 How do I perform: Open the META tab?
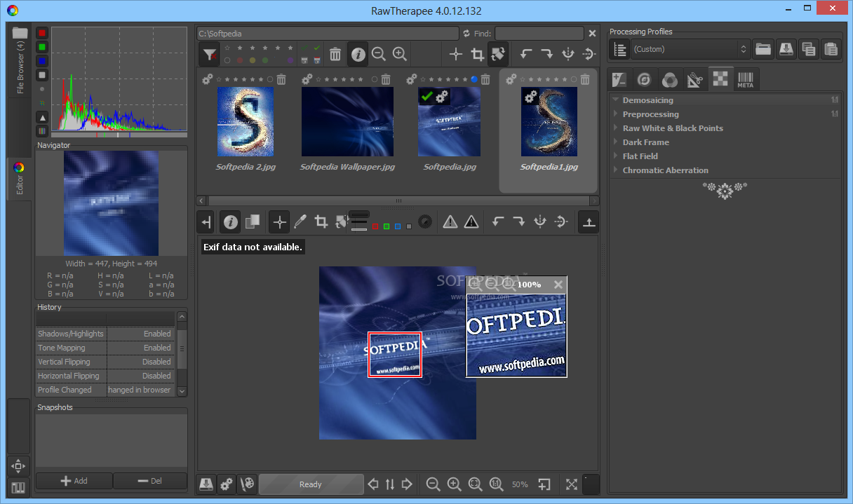[745, 80]
